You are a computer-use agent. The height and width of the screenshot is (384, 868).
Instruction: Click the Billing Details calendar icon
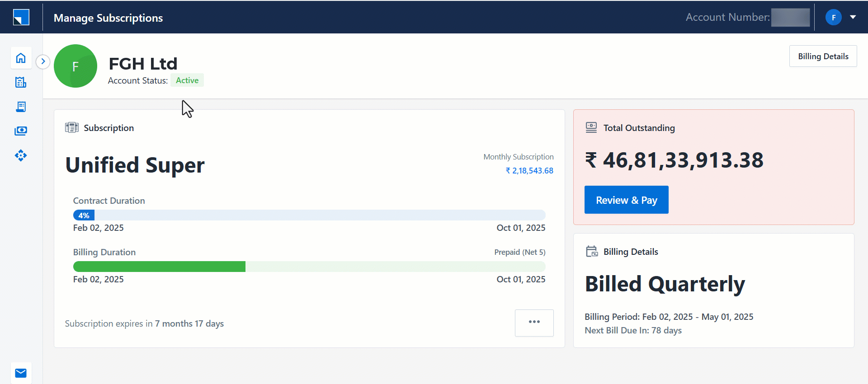(592, 251)
